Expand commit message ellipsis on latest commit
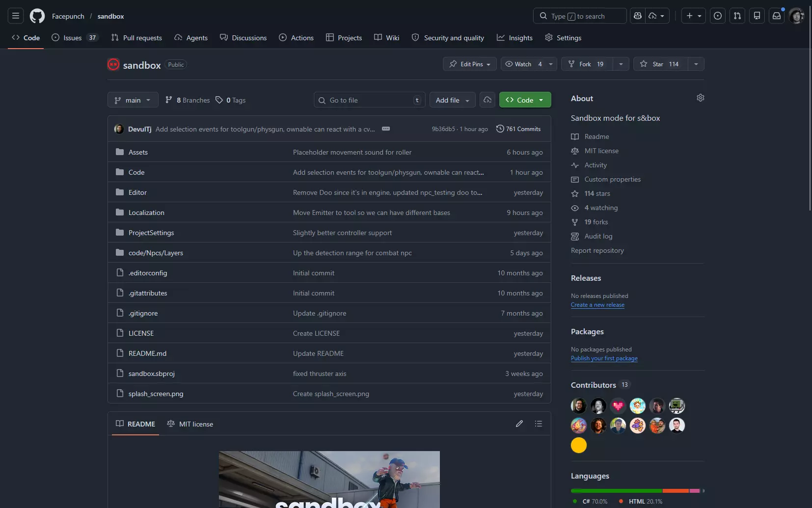Image resolution: width=812 pixels, height=508 pixels. (x=386, y=129)
